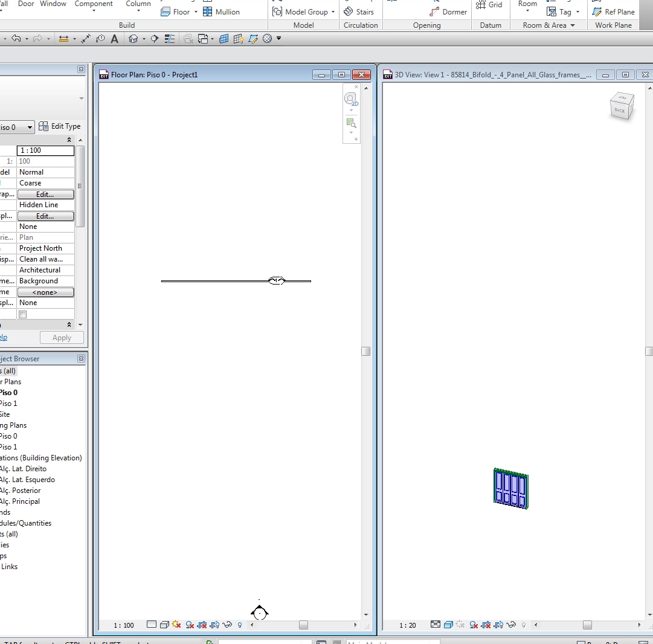This screenshot has height=644, width=653.
Task: Select the Dormer opening tool
Action: (448, 11)
